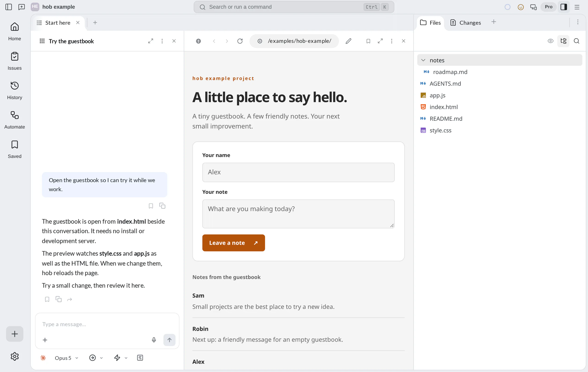Open the devices icon in top bar

click(533, 7)
